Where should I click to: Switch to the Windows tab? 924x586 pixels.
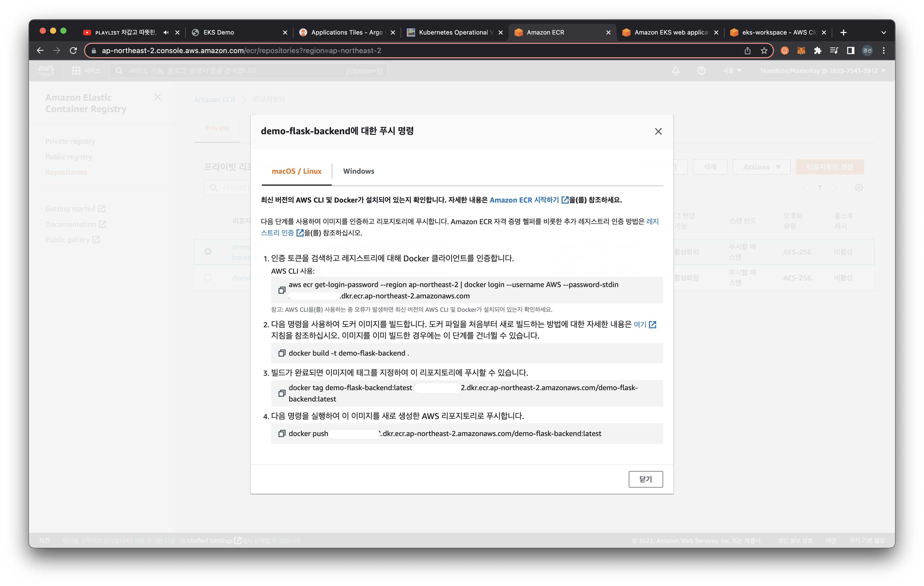(x=358, y=171)
